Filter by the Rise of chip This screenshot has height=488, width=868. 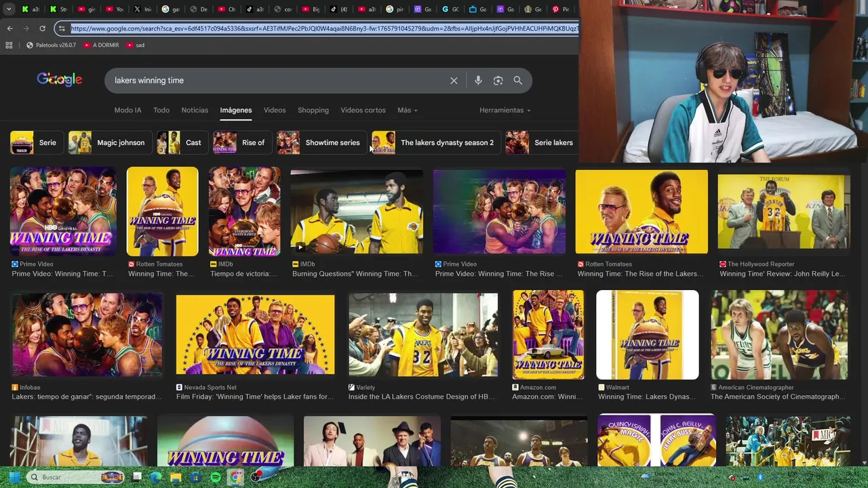241,142
